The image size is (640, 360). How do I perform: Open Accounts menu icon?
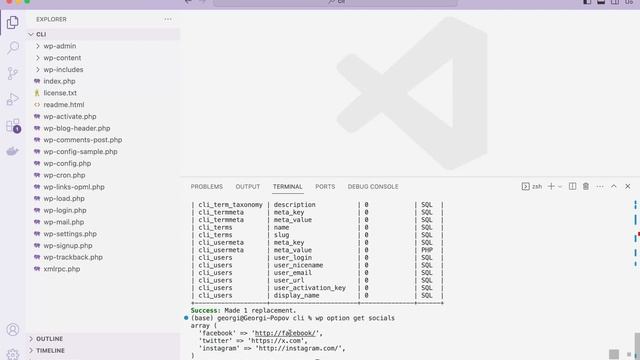point(13,330)
